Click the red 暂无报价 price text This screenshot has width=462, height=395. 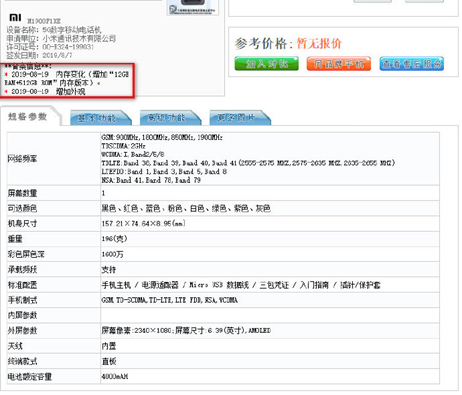click(319, 44)
